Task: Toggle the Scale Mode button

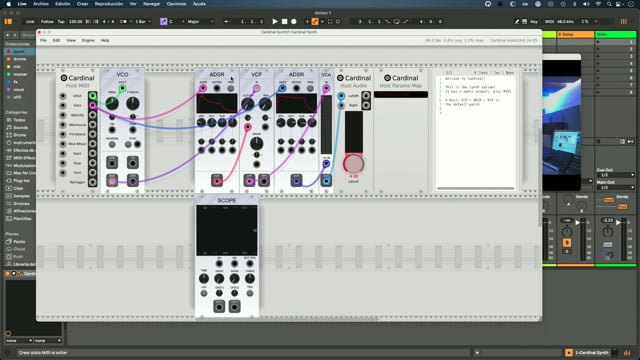Action: pos(164,22)
